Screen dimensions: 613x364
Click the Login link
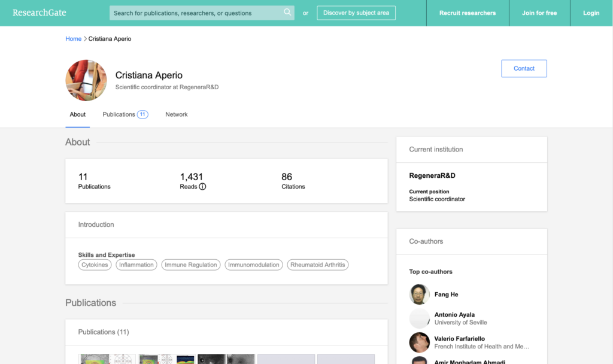[591, 13]
